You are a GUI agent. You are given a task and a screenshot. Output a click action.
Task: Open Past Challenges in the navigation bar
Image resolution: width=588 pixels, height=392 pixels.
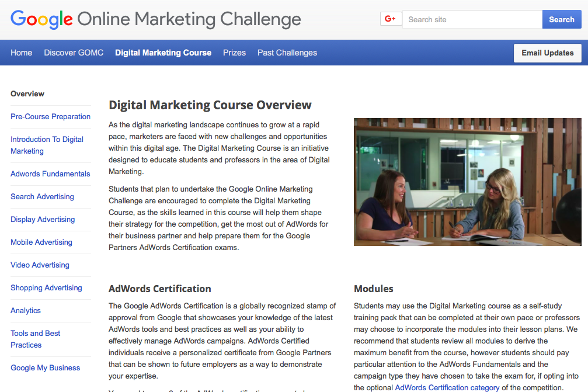287,53
